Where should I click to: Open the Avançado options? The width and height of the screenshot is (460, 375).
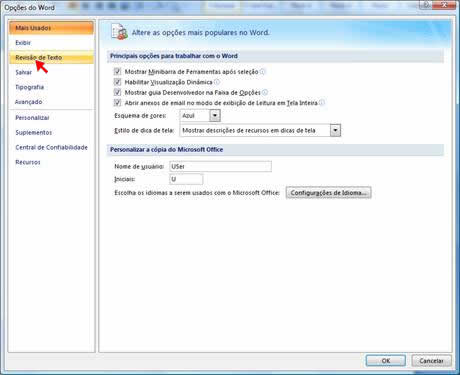click(x=51, y=102)
